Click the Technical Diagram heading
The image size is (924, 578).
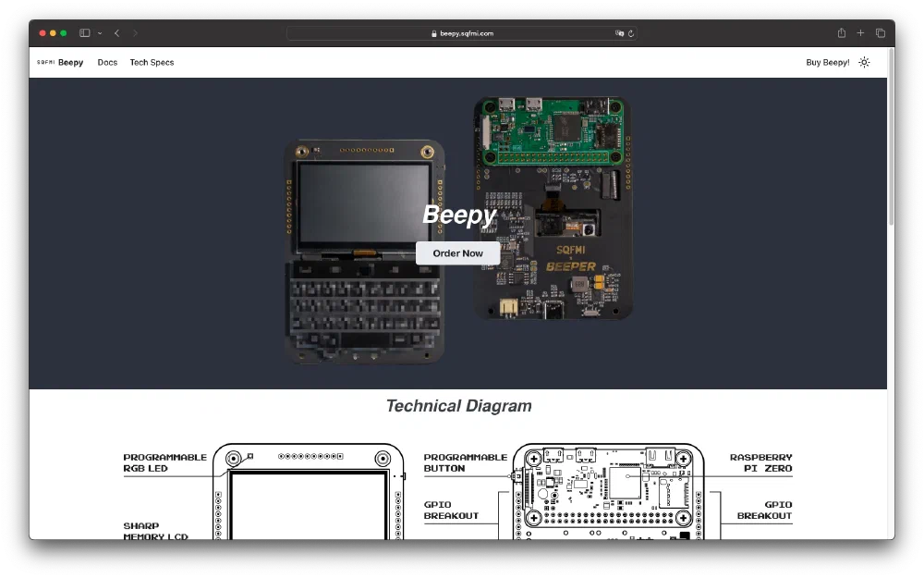pos(458,406)
